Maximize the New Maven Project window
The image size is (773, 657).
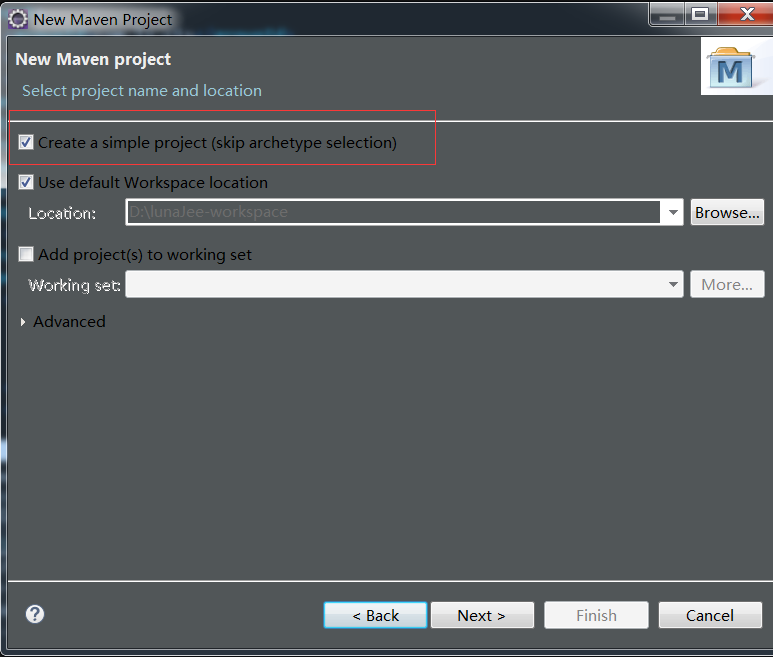click(x=700, y=14)
